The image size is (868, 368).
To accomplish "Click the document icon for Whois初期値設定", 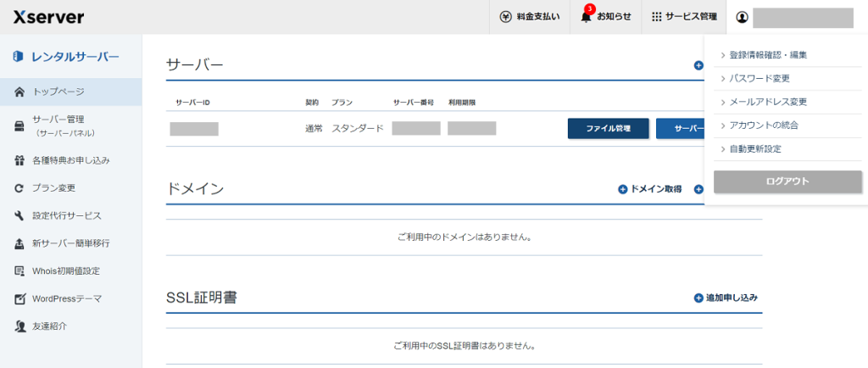I will point(19,271).
